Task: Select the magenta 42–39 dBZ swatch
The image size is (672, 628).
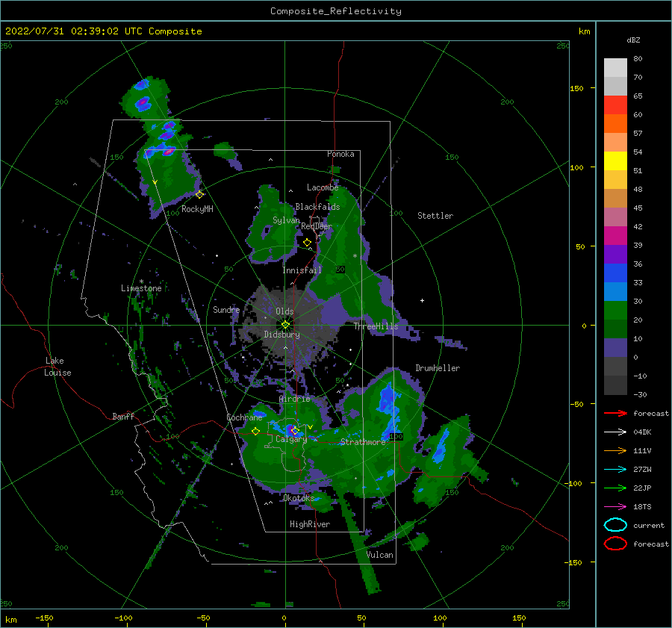Action: coord(615,236)
